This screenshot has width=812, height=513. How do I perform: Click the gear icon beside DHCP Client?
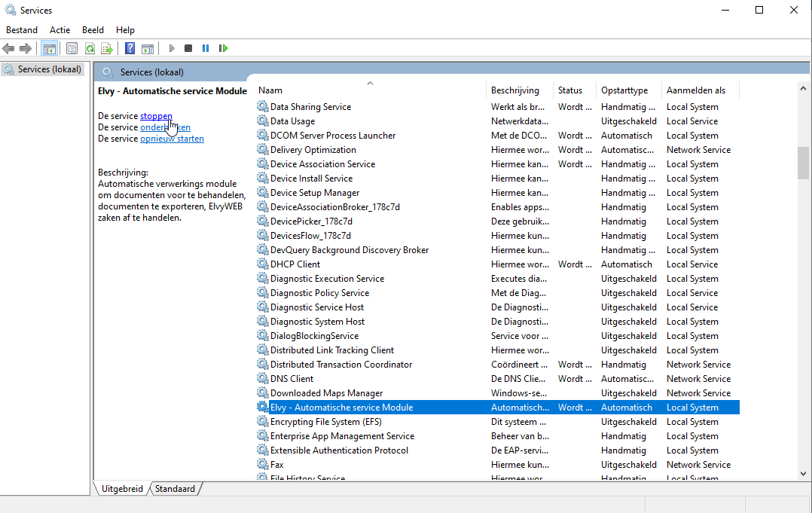coord(263,264)
